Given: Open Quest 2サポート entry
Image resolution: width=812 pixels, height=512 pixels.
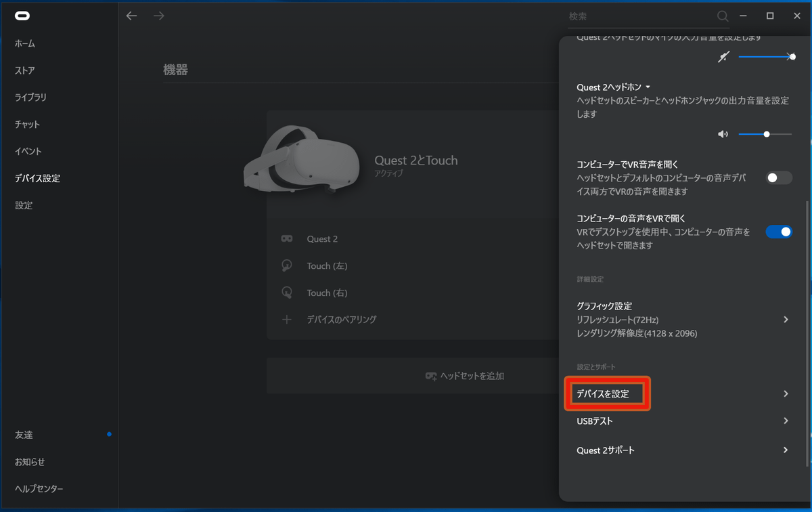Looking at the screenshot, I should pos(683,450).
